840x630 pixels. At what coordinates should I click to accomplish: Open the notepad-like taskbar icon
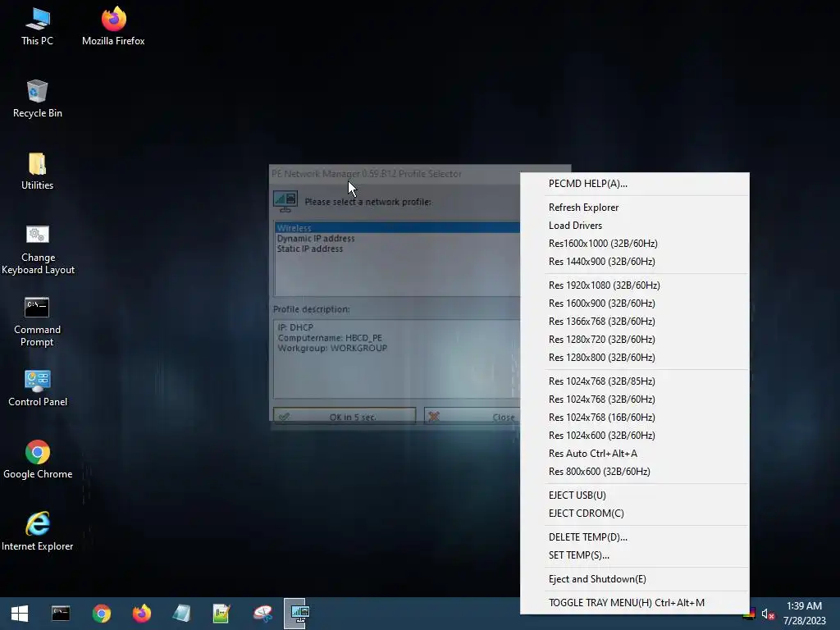point(181,614)
